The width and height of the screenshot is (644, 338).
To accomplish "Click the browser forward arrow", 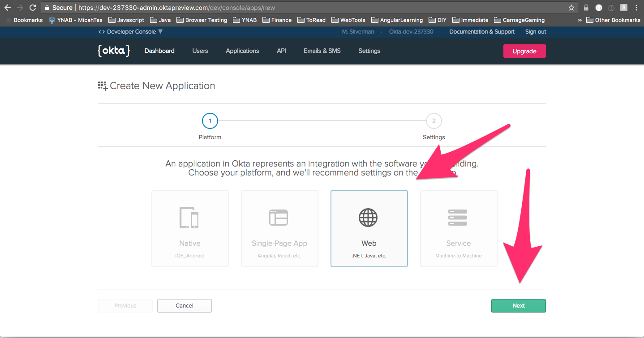I will (x=20, y=8).
